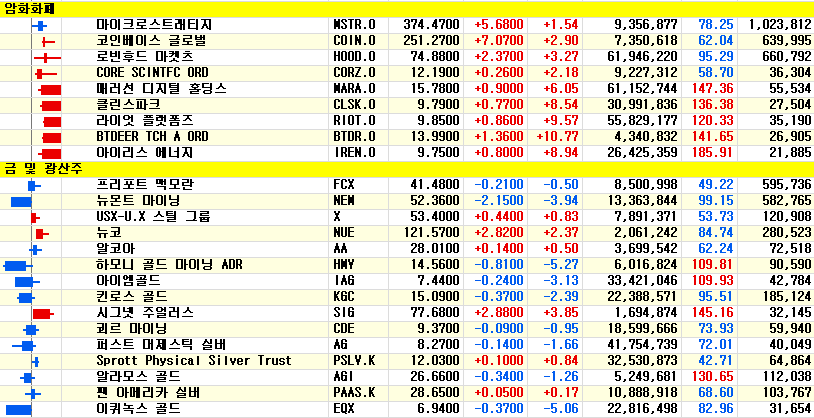Click price 374.4700 for MSTR.O
The image size is (814, 418).
coord(431,24)
